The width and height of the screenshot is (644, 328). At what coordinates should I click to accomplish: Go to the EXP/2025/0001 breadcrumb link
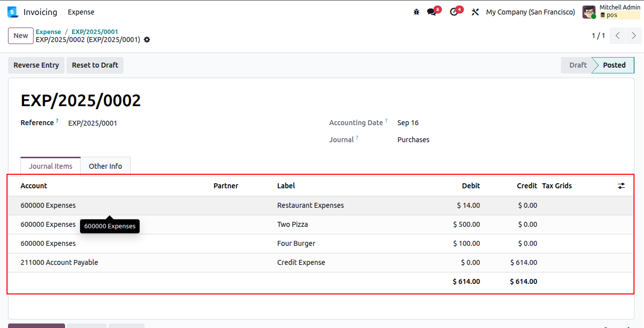[x=95, y=32]
